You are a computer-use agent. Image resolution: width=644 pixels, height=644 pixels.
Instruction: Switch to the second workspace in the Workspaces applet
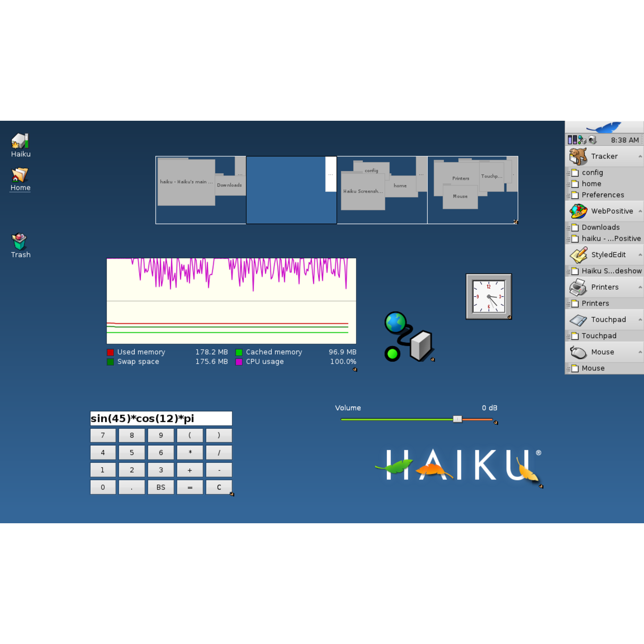pyautogui.click(x=291, y=190)
